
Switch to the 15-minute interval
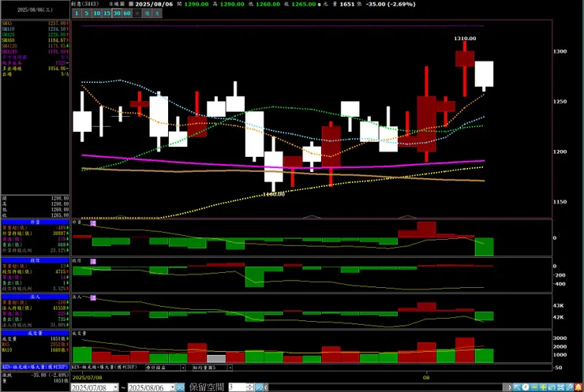[x=107, y=13]
